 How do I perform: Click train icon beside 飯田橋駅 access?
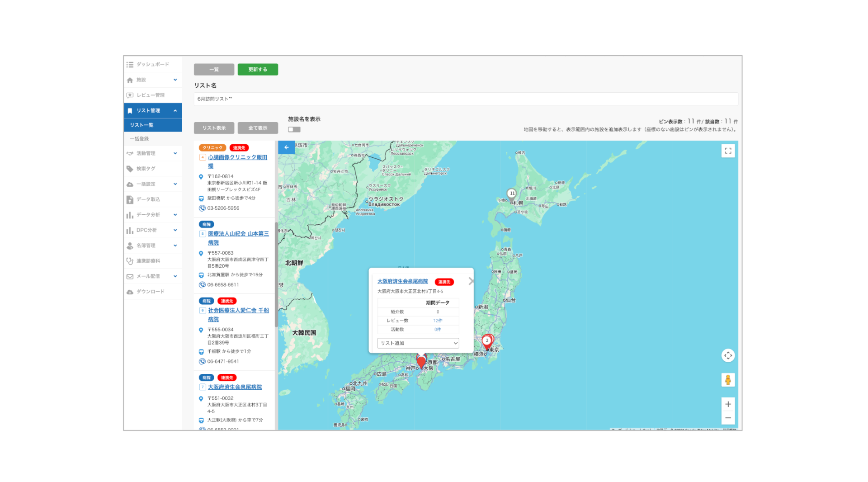tap(201, 198)
